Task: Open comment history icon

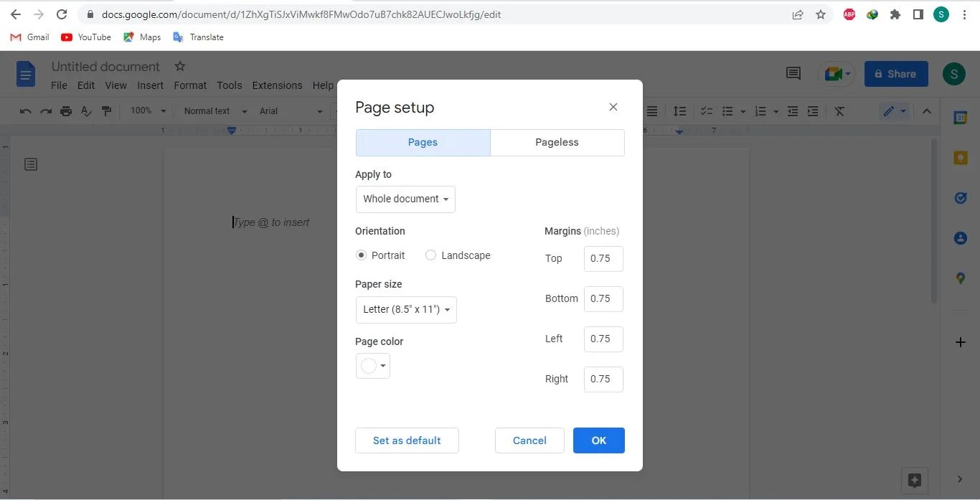Action: (792, 73)
